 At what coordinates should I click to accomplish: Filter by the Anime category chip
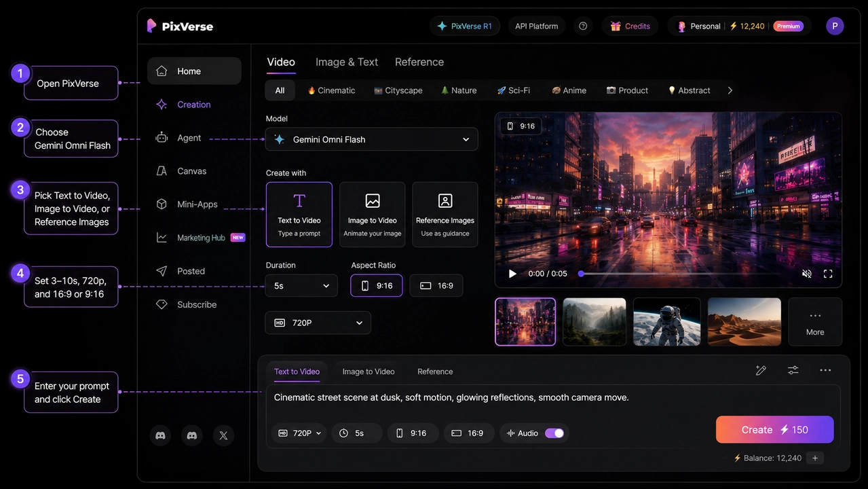[x=569, y=90]
